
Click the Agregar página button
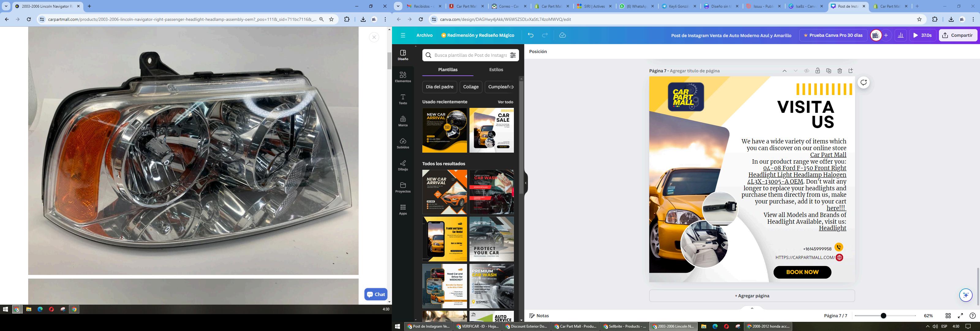[x=752, y=295]
